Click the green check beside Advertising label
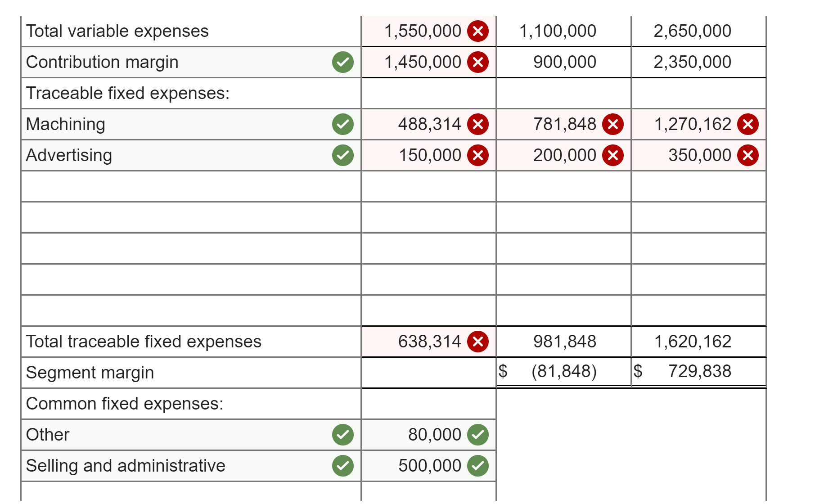The width and height of the screenshot is (815, 504). pyautogui.click(x=342, y=155)
